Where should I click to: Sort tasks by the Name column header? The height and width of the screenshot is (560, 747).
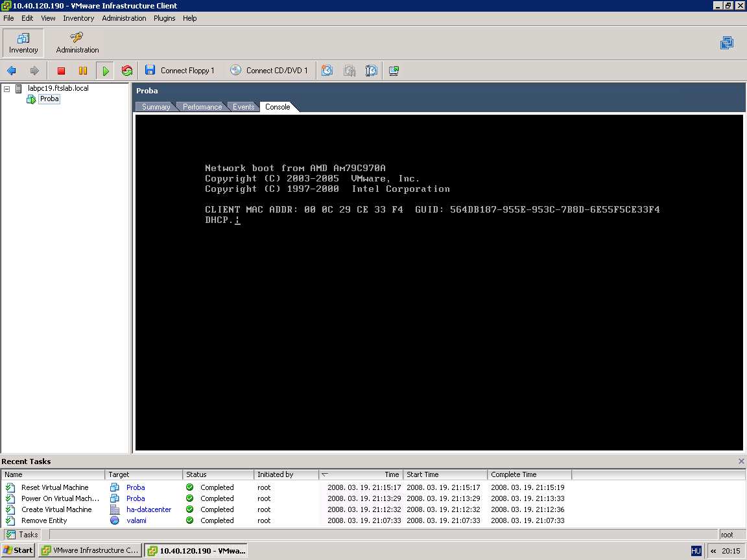click(53, 474)
